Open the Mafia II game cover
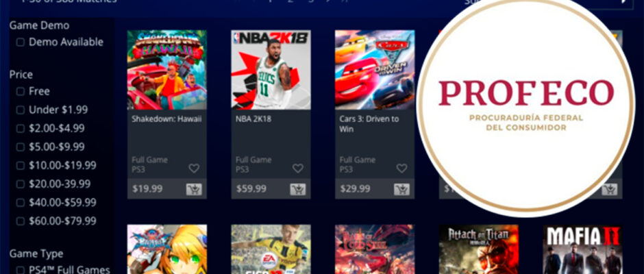 point(583,249)
